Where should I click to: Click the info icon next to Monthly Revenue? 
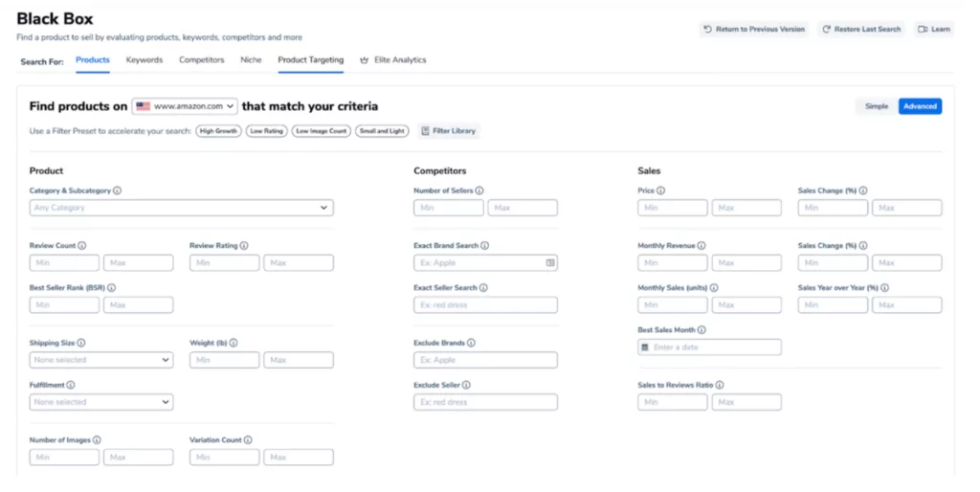tap(702, 246)
